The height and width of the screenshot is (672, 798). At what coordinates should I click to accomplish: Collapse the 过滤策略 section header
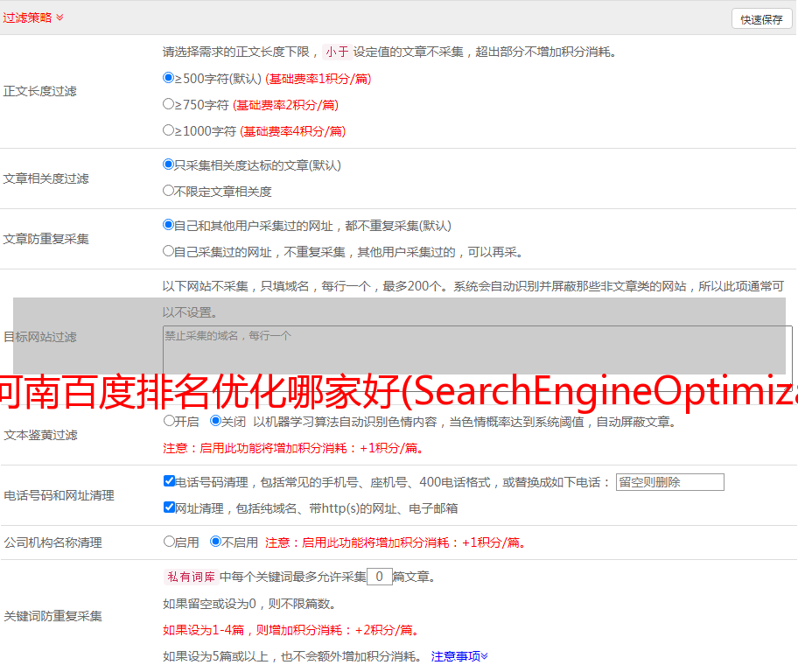33,17
